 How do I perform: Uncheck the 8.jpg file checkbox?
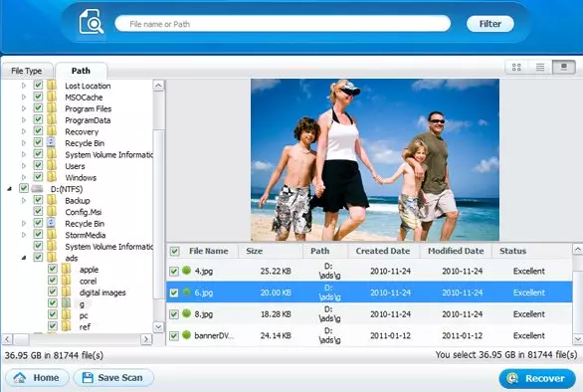pos(174,314)
